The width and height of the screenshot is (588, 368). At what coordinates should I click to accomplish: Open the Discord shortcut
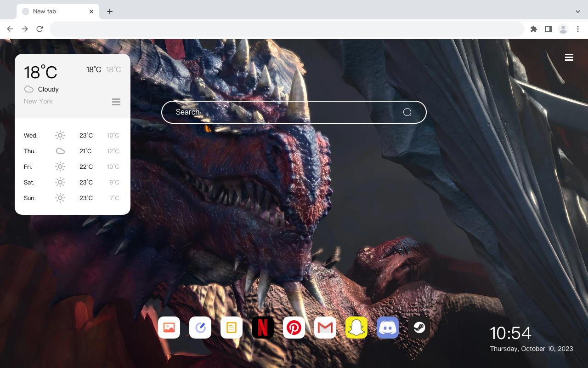tap(388, 328)
